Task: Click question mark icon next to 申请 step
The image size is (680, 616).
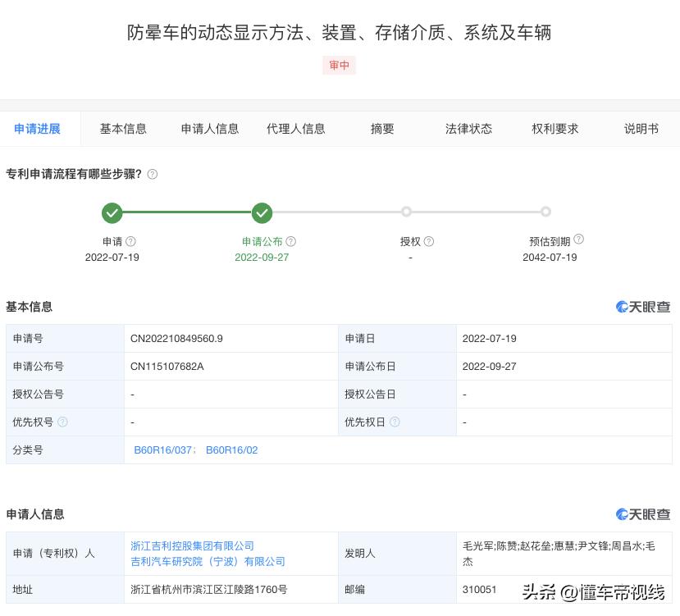Action: 130,241
